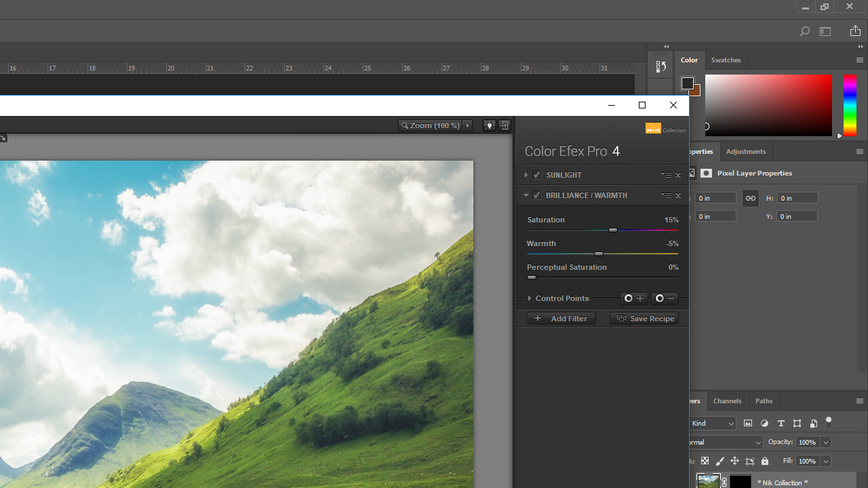868x488 pixels.
Task: Open the History panel icon
Action: coord(660,66)
